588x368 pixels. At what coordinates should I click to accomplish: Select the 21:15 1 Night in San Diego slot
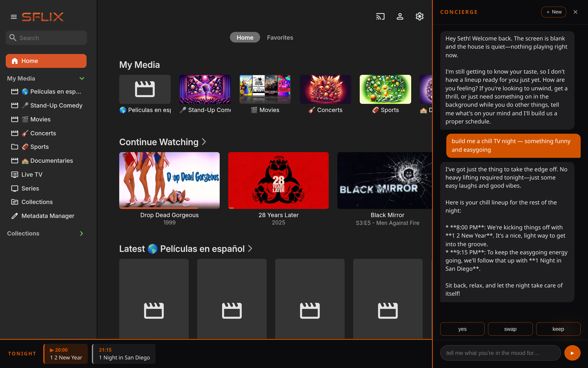[x=124, y=354]
